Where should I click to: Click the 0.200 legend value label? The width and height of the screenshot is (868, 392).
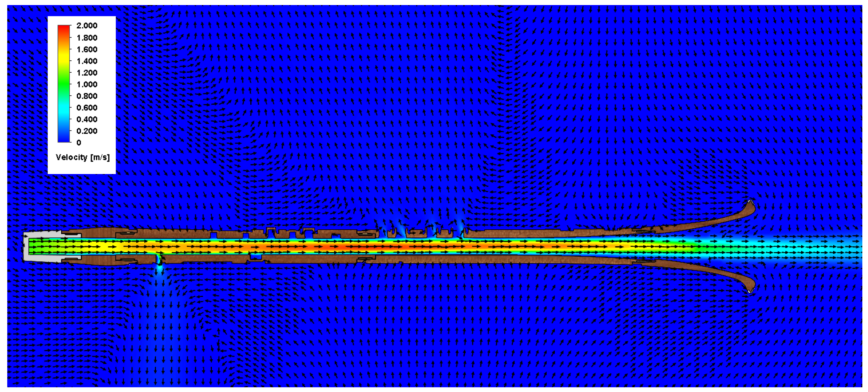pos(86,131)
